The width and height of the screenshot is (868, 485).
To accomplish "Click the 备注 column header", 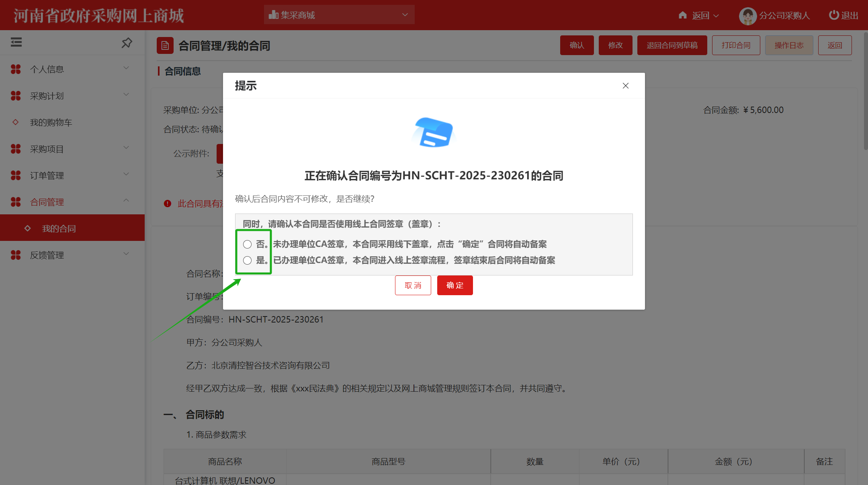I will pos(824,461).
